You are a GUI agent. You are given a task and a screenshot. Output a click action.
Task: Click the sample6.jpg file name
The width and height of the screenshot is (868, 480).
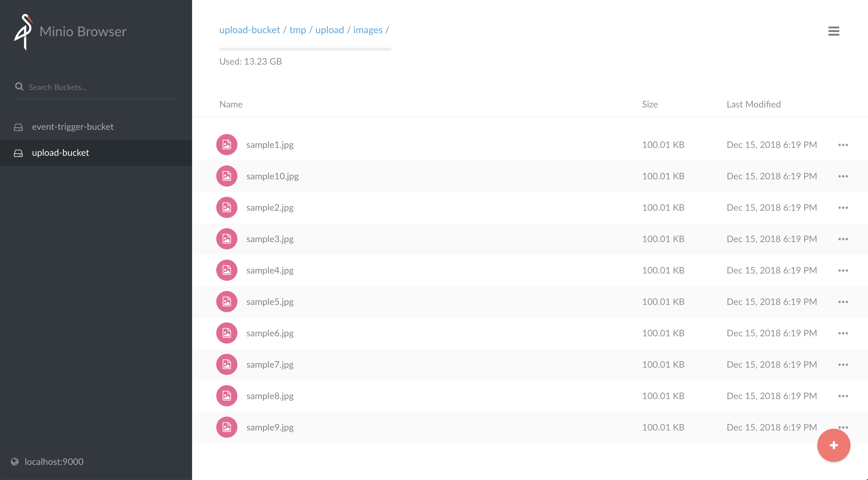(x=270, y=333)
